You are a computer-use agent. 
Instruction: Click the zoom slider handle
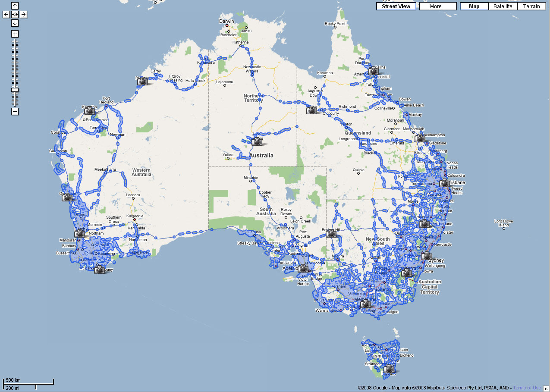15,90
